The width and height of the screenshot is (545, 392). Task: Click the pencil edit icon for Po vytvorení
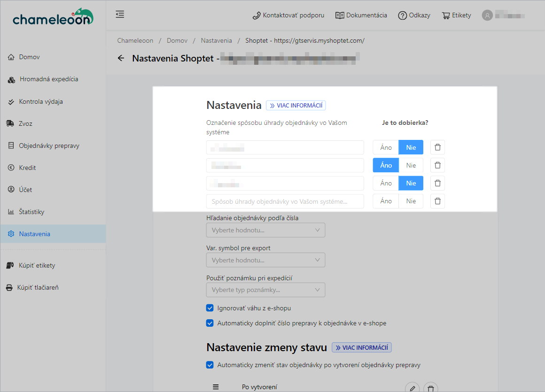click(412, 388)
